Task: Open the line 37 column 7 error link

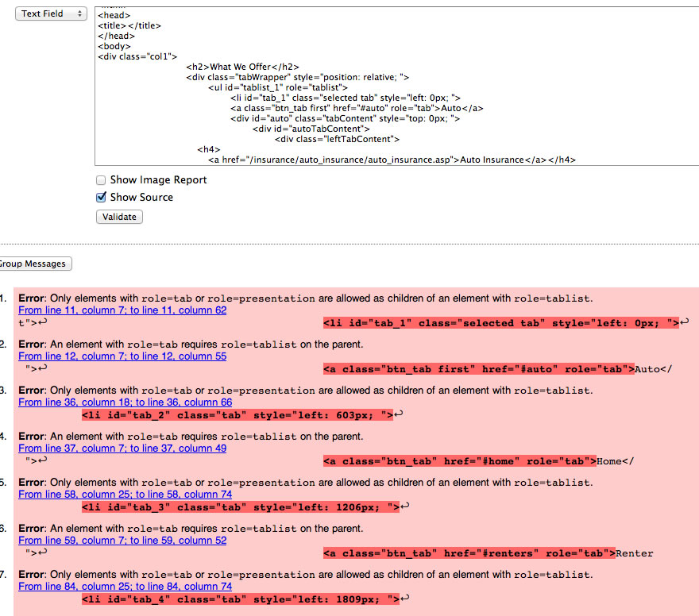Action: (119, 449)
